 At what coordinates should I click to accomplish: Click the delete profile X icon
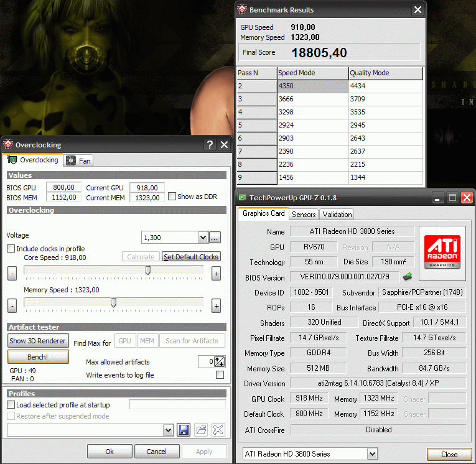[x=218, y=430]
